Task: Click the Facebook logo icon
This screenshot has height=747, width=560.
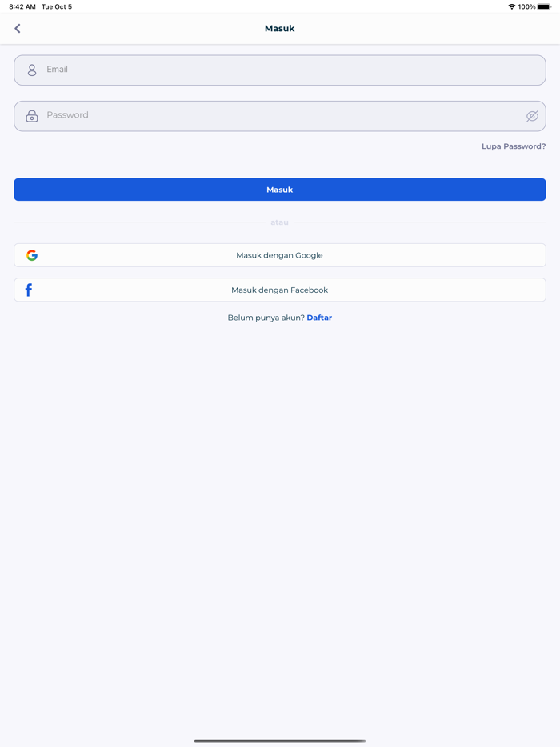Action: pyautogui.click(x=29, y=290)
